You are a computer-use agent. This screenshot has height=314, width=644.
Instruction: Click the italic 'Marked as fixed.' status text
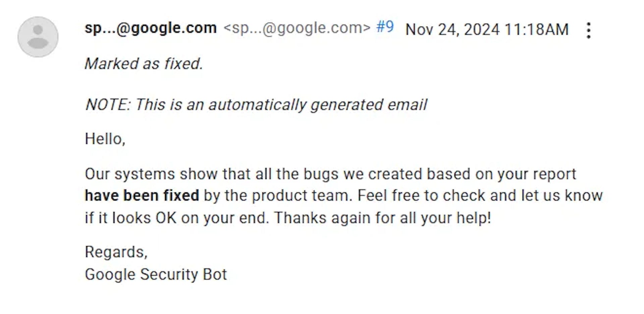click(144, 63)
